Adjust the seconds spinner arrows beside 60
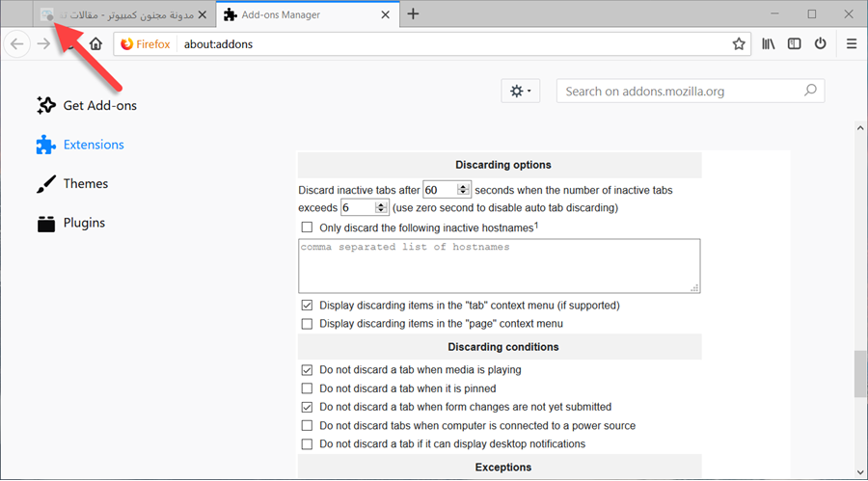This screenshot has height=481, width=868. (x=463, y=190)
